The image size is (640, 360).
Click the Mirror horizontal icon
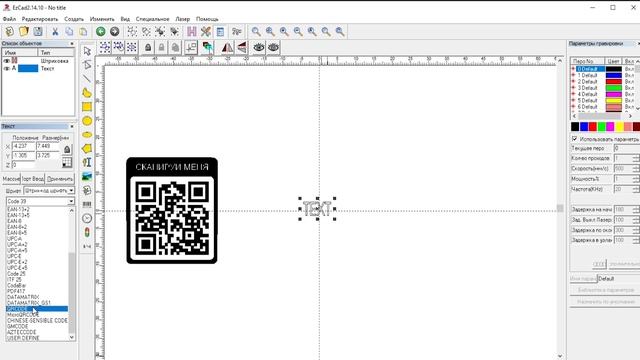(x=227, y=48)
